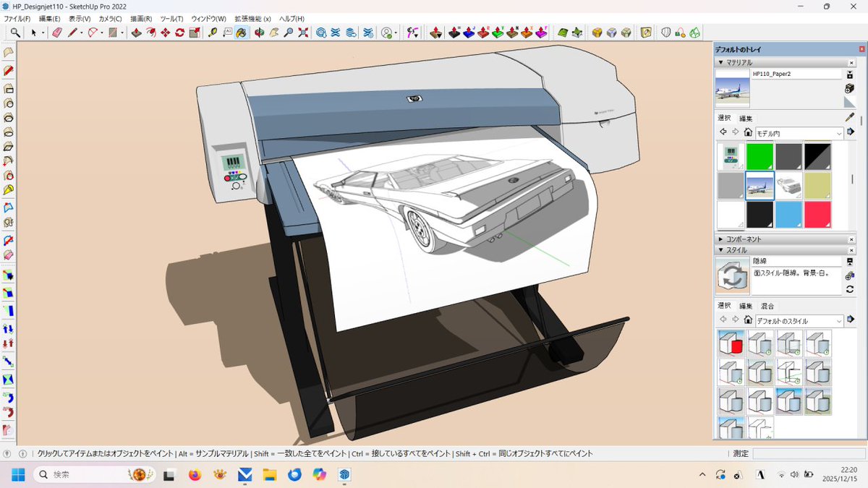The image size is (868, 488).
Task: Select the Select arrow tool
Action: coord(33,32)
